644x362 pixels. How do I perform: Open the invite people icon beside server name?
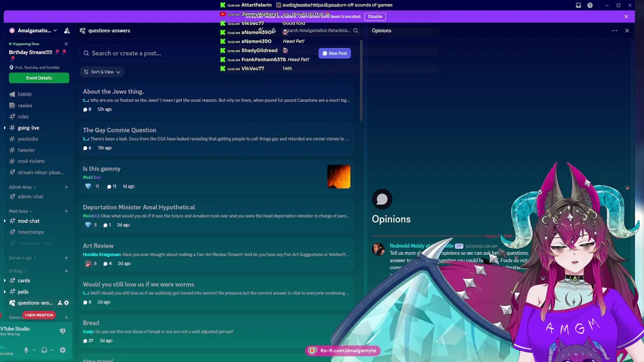click(67, 31)
